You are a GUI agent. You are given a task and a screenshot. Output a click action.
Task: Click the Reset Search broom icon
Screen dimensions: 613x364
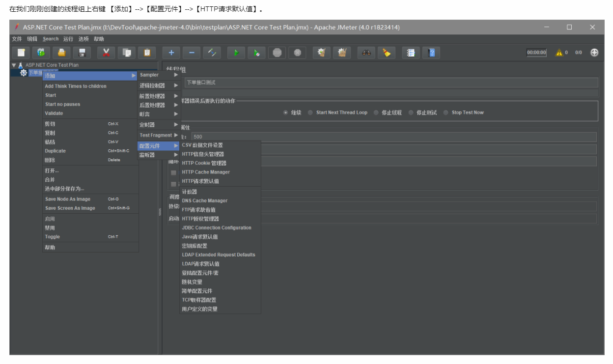[387, 53]
